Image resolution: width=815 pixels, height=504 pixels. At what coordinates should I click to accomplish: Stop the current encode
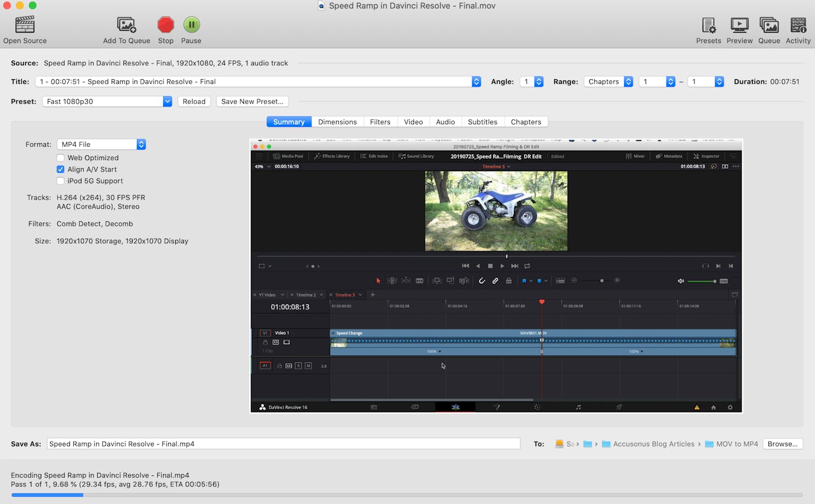[x=166, y=24]
